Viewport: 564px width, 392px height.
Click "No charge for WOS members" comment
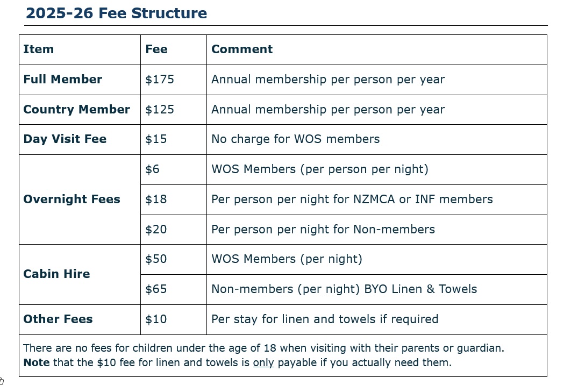295,139
